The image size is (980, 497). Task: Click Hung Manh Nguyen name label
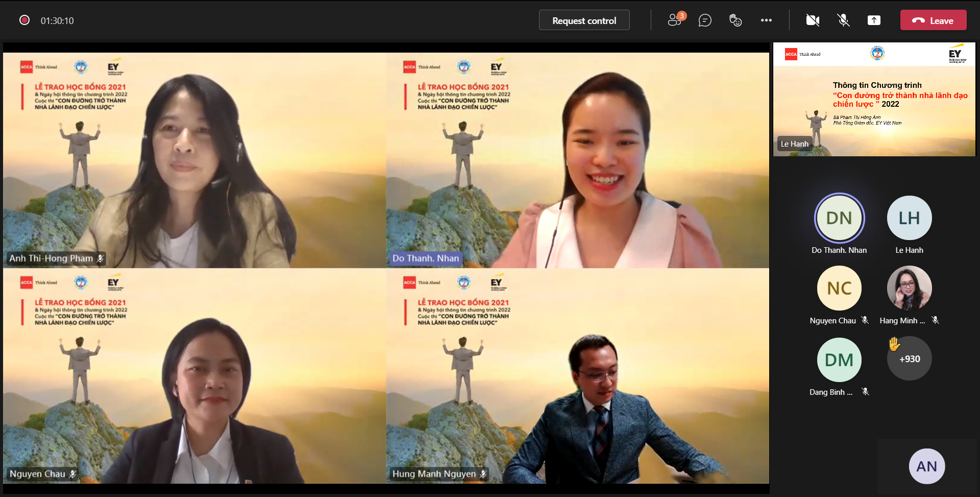(434, 474)
